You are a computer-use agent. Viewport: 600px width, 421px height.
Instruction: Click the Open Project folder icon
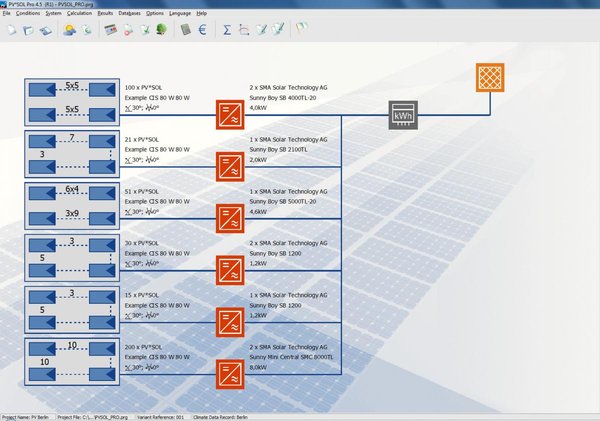pos(29,30)
